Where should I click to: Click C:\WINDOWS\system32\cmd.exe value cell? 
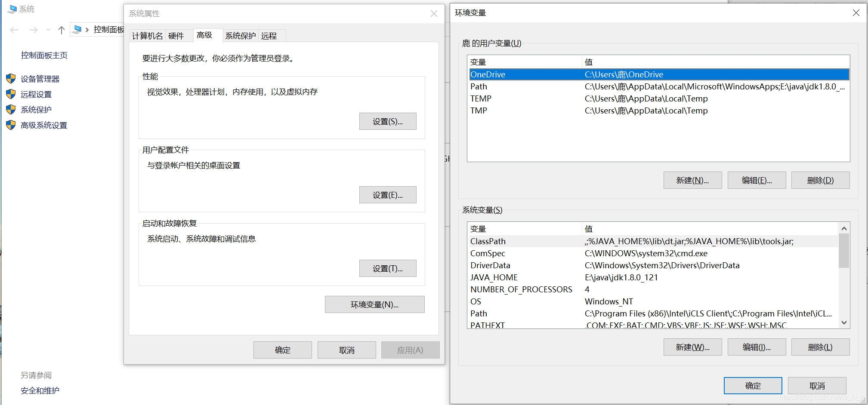[x=646, y=253]
